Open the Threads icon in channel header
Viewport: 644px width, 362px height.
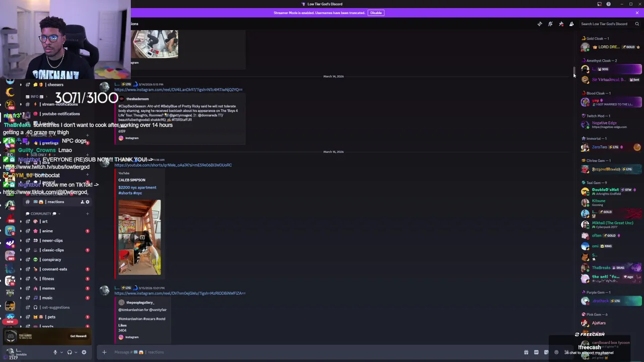point(540,24)
